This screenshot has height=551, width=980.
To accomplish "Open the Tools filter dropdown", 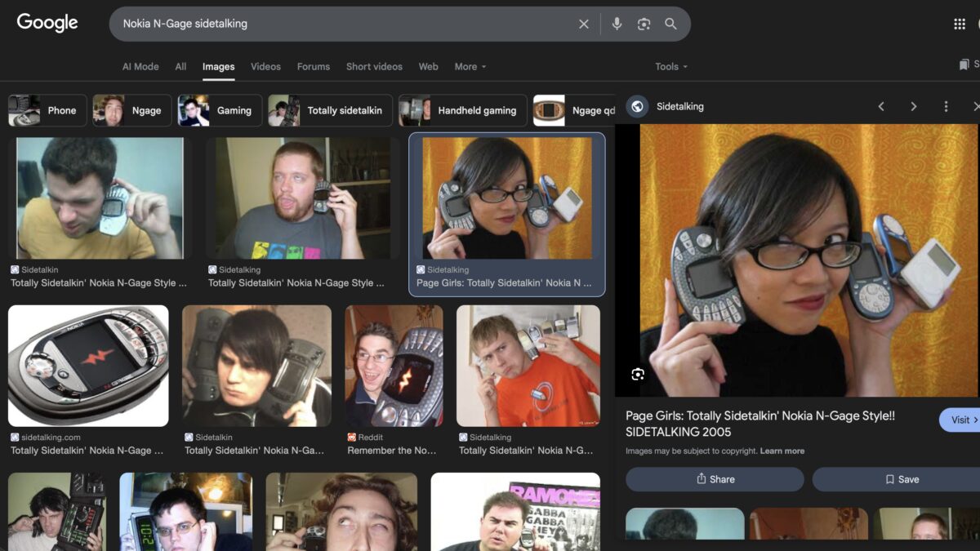I will tap(670, 67).
